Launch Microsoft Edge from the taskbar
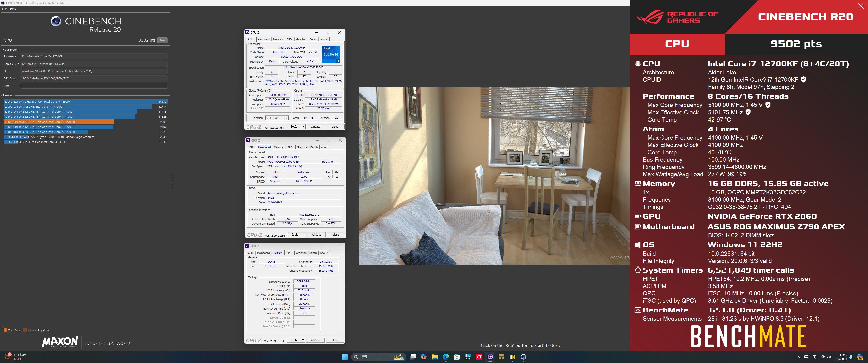 coord(446,357)
